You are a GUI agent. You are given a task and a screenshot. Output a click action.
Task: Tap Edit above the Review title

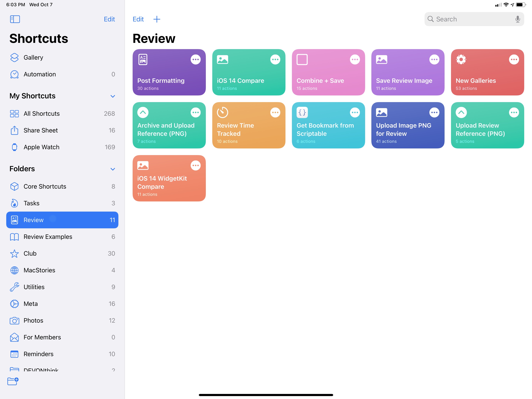click(138, 19)
